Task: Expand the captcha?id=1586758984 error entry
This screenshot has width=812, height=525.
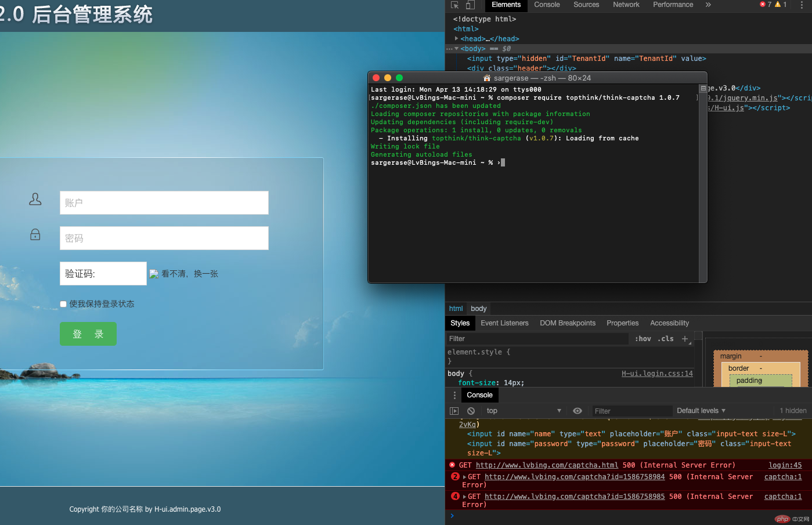Action: pos(464,477)
